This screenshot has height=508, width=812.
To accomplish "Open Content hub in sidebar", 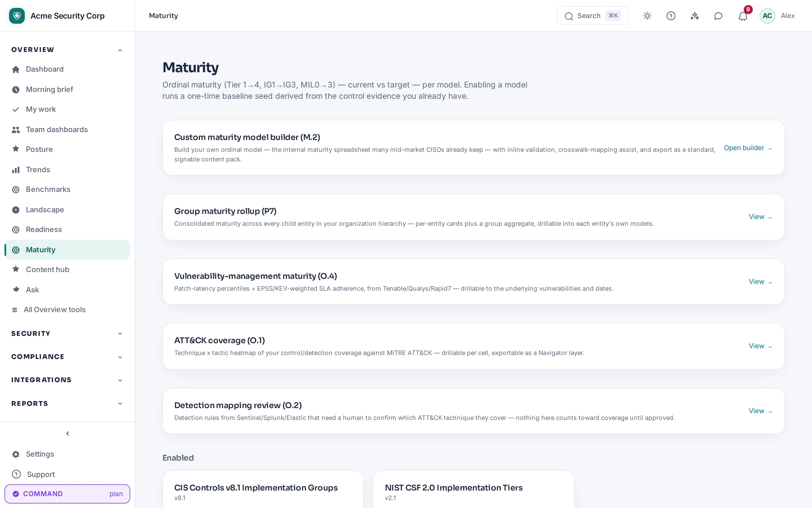I will click(67, 270).
